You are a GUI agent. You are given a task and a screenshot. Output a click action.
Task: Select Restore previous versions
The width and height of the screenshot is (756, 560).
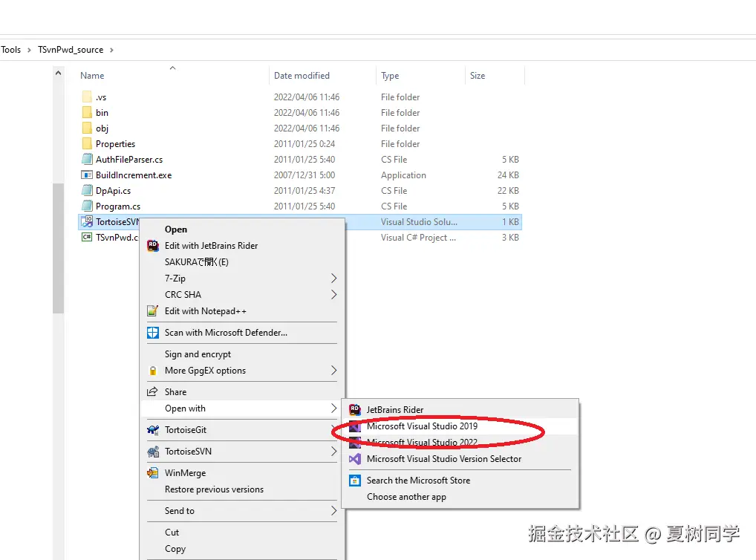pyautogui.click(x=214, y=489)
